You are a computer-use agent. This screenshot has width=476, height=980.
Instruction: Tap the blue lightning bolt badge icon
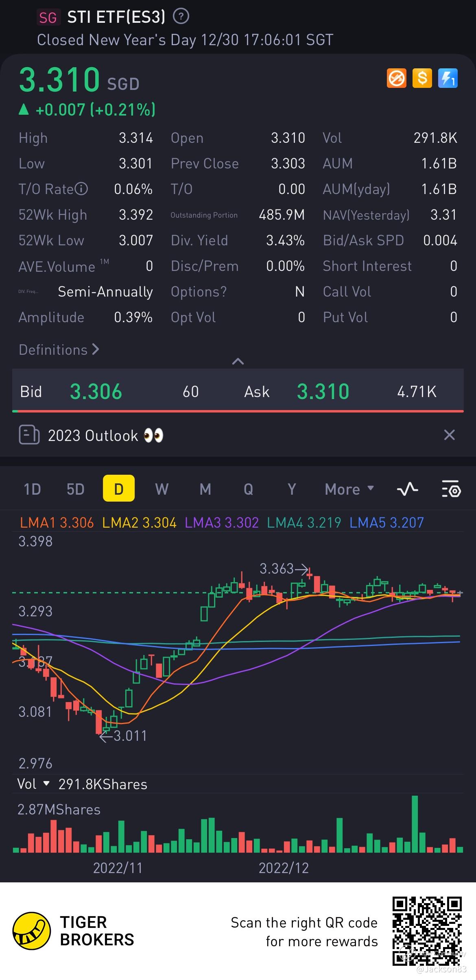(x=448, y=78)
